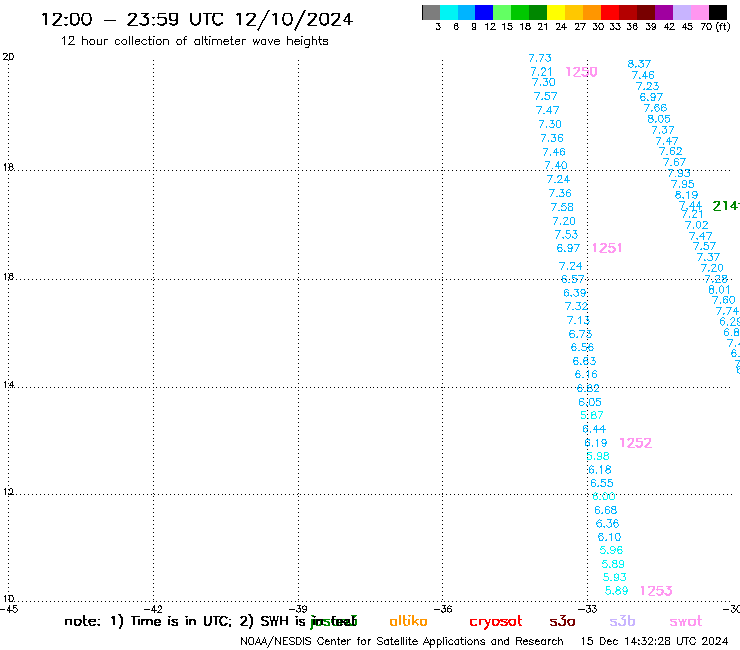Click wave height value 7.58
Image resolution: width=740 pixels, height=650 pixels.
(562, 207)
